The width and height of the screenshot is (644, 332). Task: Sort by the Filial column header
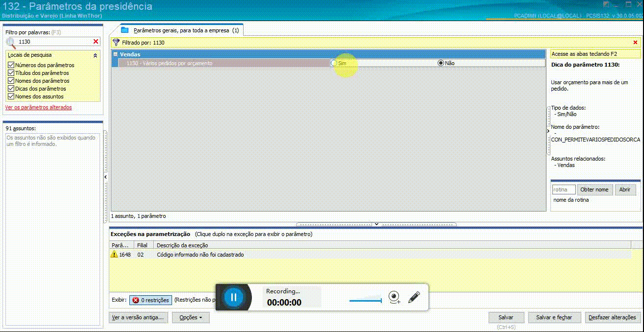pos(144,245)
